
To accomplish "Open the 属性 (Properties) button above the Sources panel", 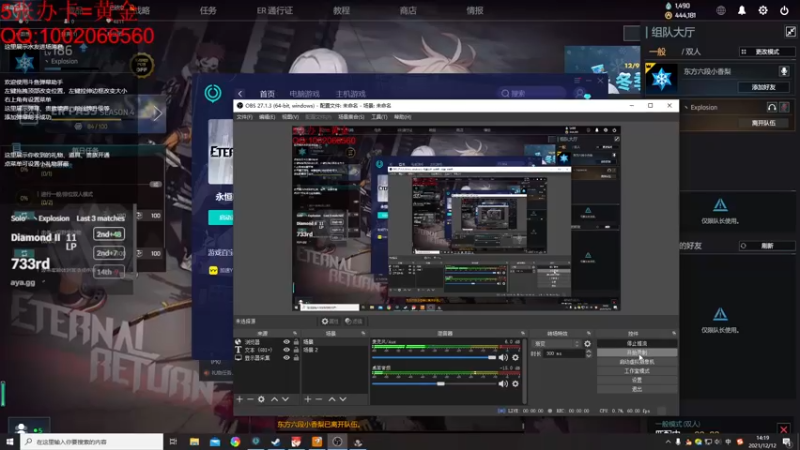I will coord(330,321).
